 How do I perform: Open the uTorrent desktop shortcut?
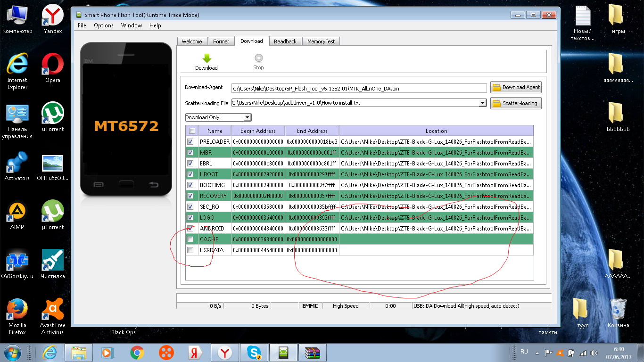click(53, 114)
